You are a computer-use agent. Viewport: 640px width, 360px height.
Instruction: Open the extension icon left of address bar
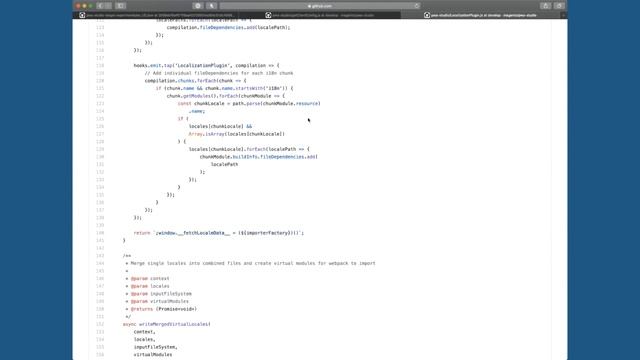(x=198, y=6)
